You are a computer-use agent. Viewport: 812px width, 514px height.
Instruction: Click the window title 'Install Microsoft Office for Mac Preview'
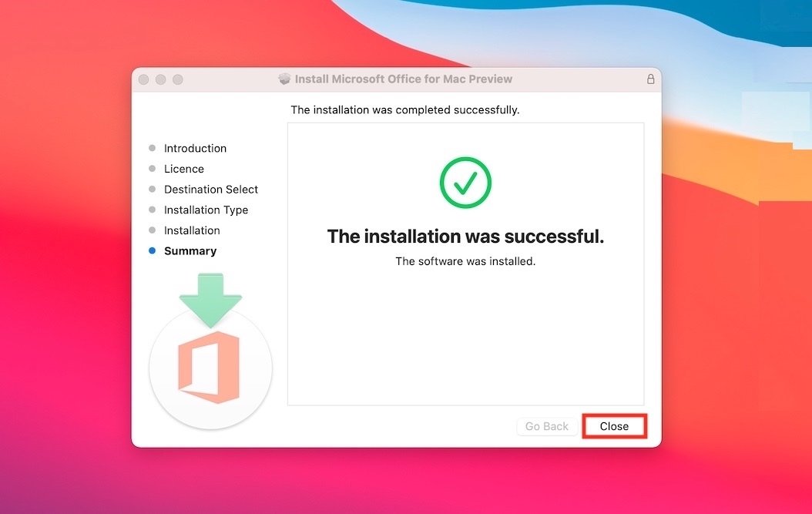(x=404, y=79)
